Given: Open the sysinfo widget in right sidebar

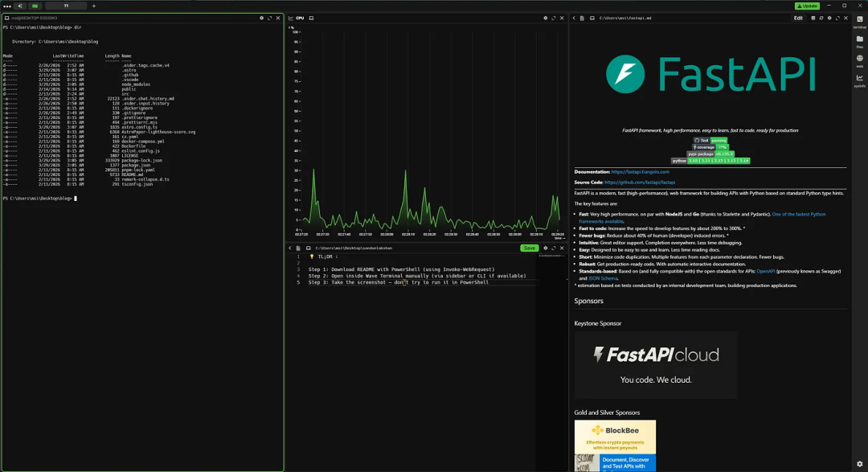Looking at the screenshot, I should [x=860, y=81].
